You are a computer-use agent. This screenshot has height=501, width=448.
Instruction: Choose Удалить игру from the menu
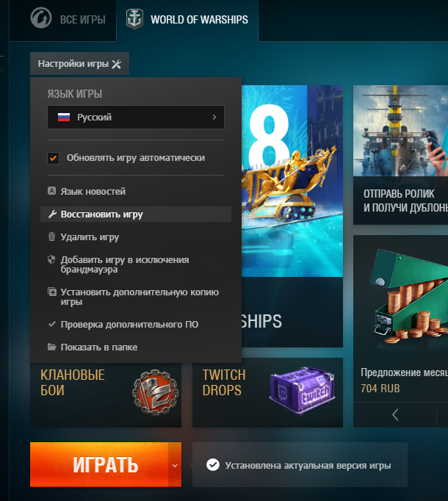136,237
